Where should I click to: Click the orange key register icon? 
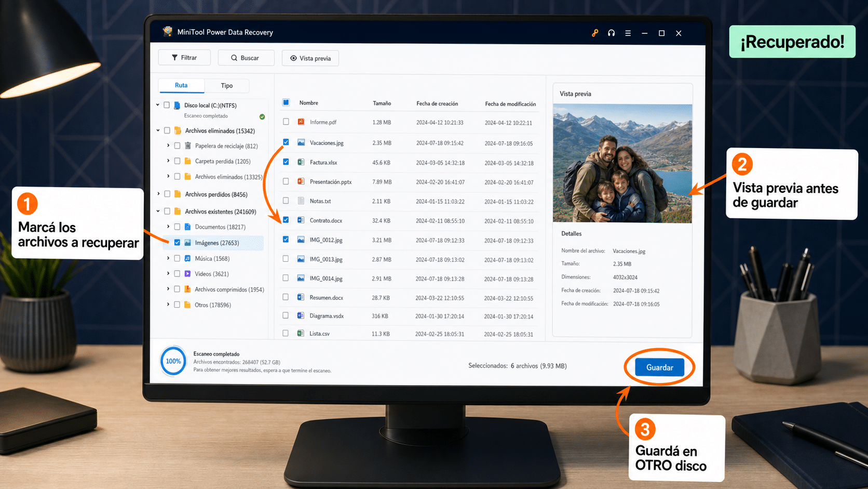click(595, 33)
